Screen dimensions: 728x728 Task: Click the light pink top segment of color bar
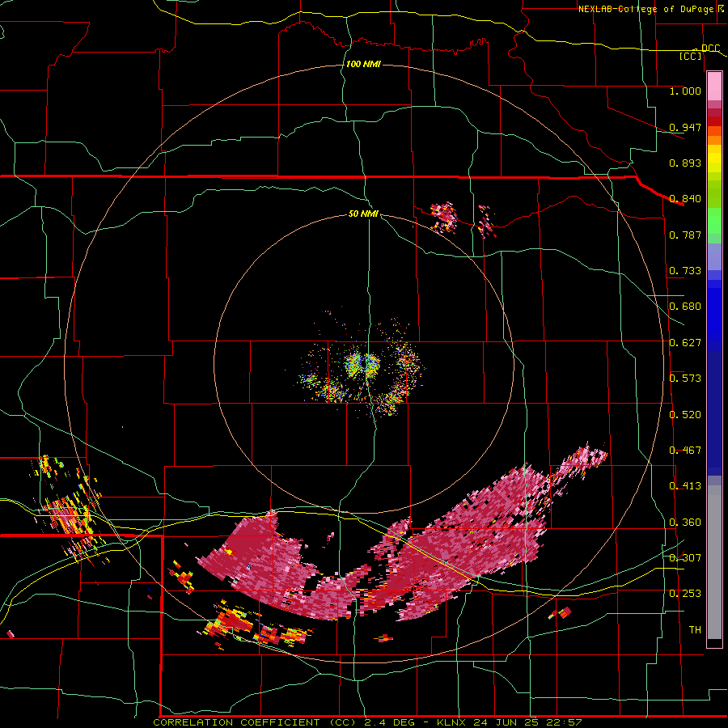pos(714,87)
